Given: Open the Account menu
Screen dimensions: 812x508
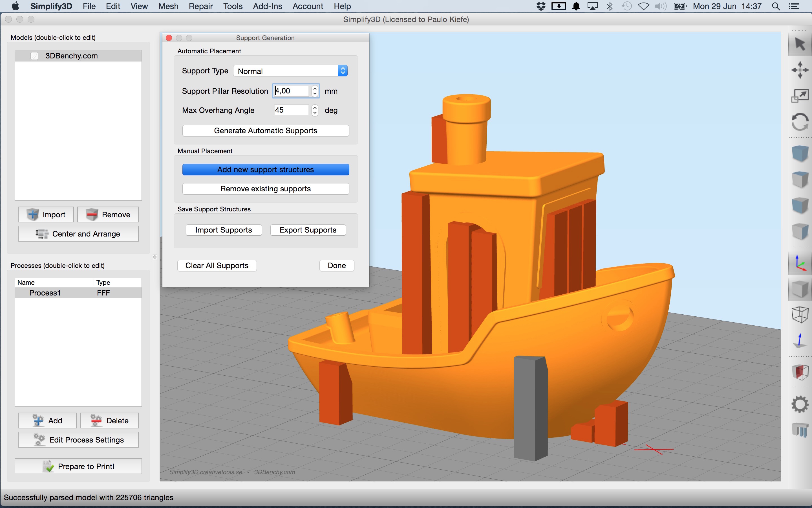Looking at the screenshot, I should point(308,6).
